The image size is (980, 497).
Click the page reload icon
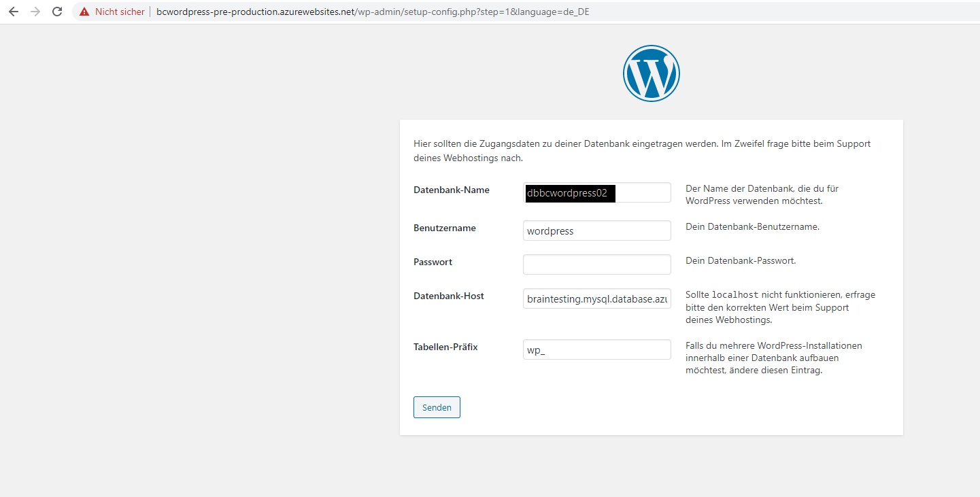[56, 11]
